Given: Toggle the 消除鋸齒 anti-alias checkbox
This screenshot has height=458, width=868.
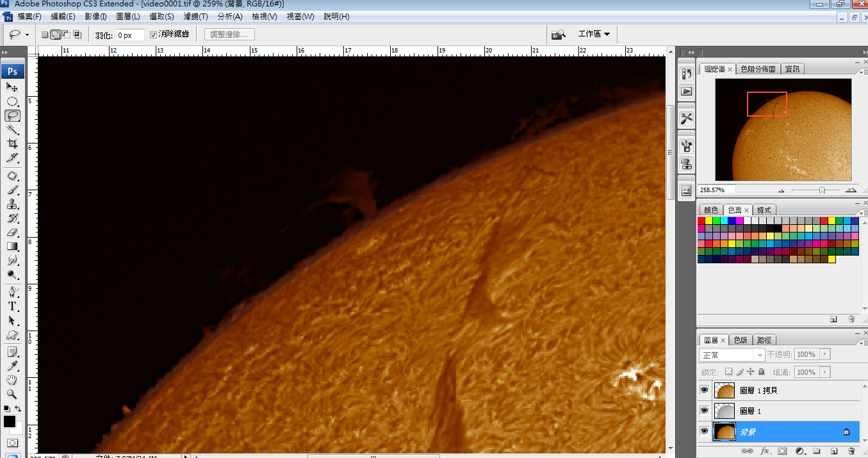Looking at the screenshot, I should point(154,35).
